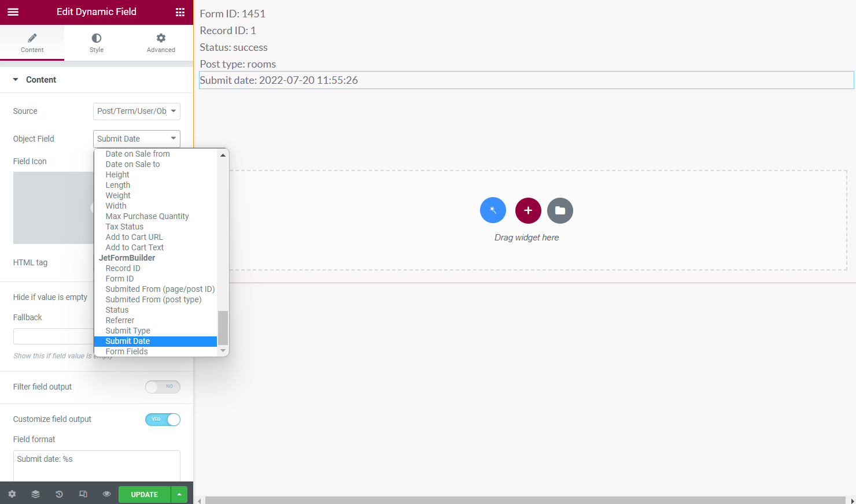
Task: Open the hamburger menu in panel header
Action: [x=13, y=12]
